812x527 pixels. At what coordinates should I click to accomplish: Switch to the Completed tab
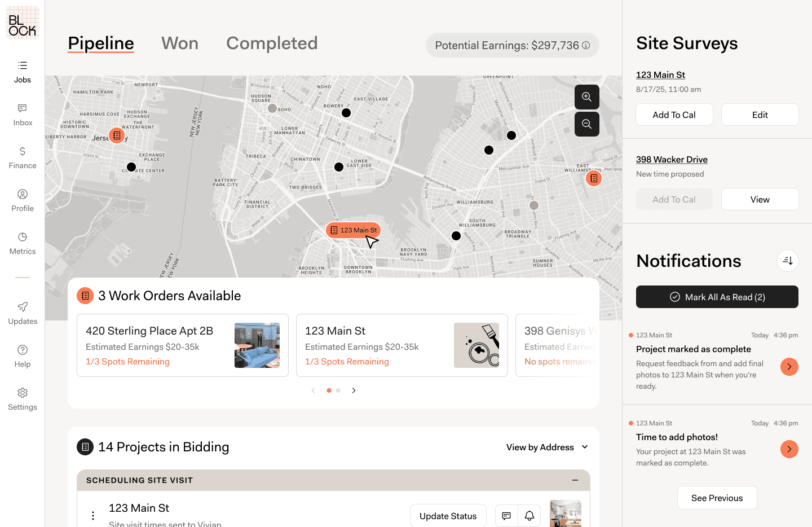coord(272,43)
